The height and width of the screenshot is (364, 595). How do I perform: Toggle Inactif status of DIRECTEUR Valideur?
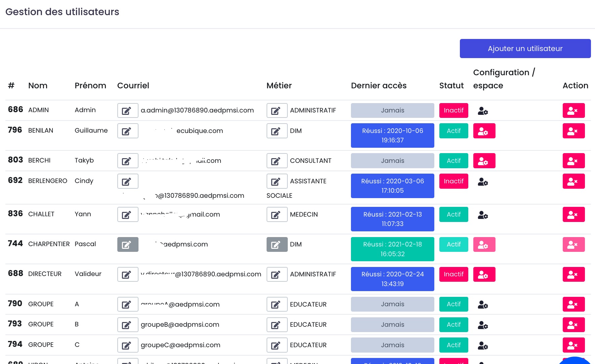pos(453,274)
